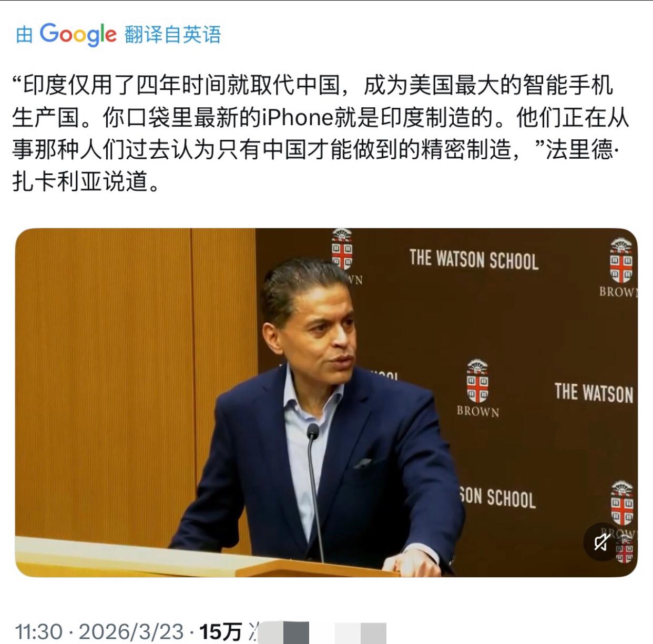Tap the Google logo in translation header
This screenshot has height=644, width=653.
(78, 35)
